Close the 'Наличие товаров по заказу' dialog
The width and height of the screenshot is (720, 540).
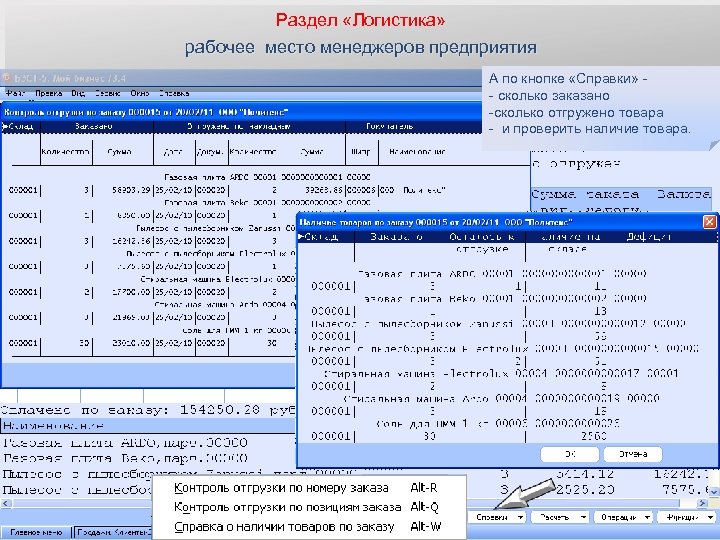[710, 222]
